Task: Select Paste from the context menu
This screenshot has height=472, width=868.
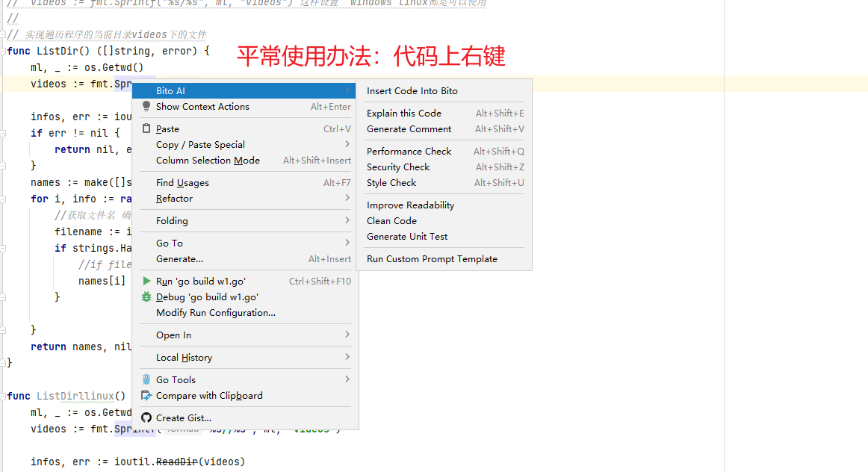Action: [244, 128]
